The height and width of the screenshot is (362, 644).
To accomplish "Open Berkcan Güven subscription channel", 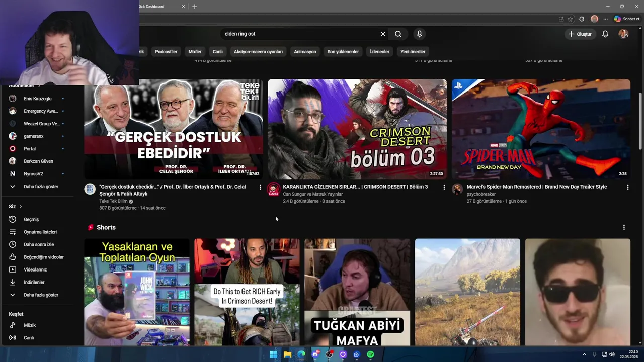I will pyautogui.click(x=37, y=161).
